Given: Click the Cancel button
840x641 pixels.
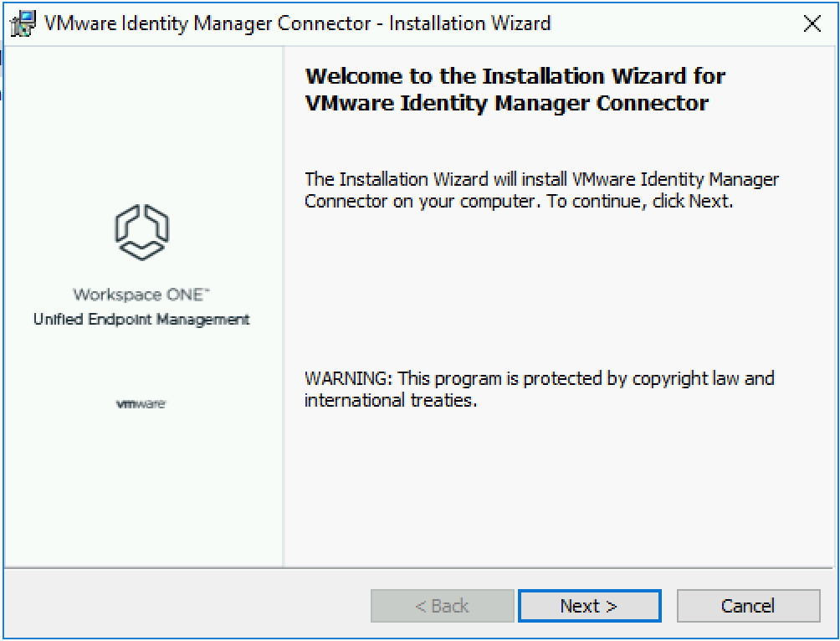Looking at the screenshot, I should pyautogui.click(x=748, y=606).
